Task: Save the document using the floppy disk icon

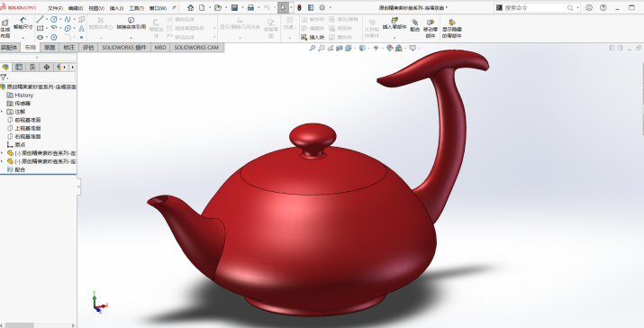Action: [234, 7]
